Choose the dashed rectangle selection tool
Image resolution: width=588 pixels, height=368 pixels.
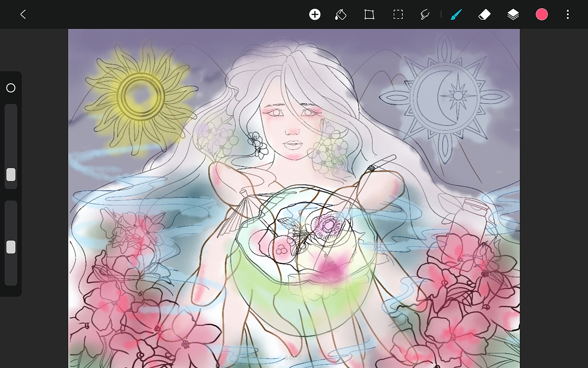398,15
